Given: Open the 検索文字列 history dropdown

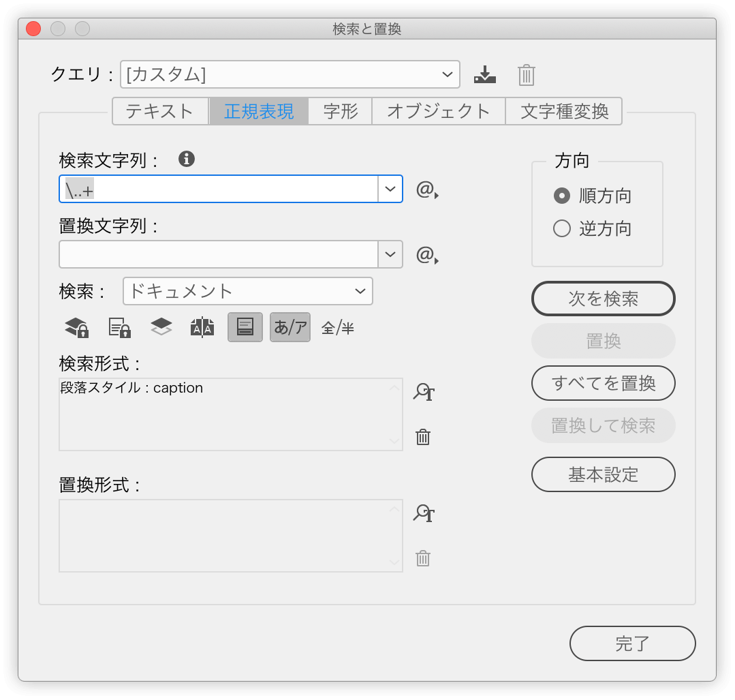Looking at the screenshot, I should click(x=390, y=189).
